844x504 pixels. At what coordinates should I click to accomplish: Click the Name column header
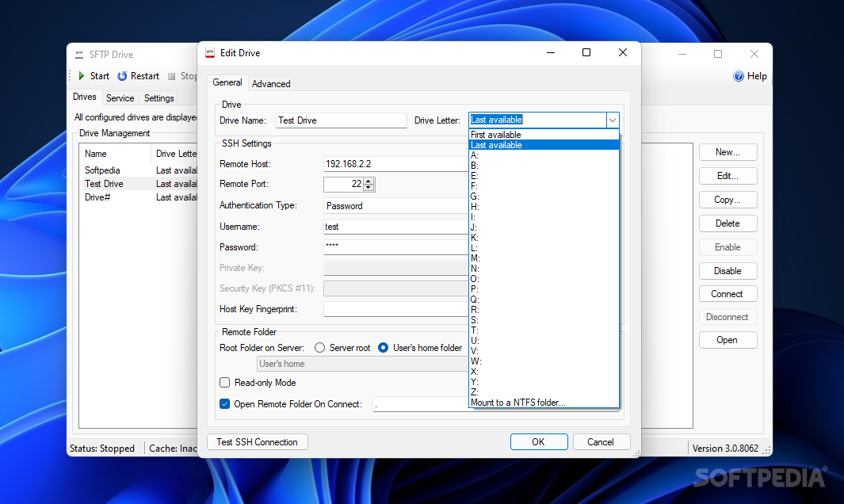click(115, 154)
